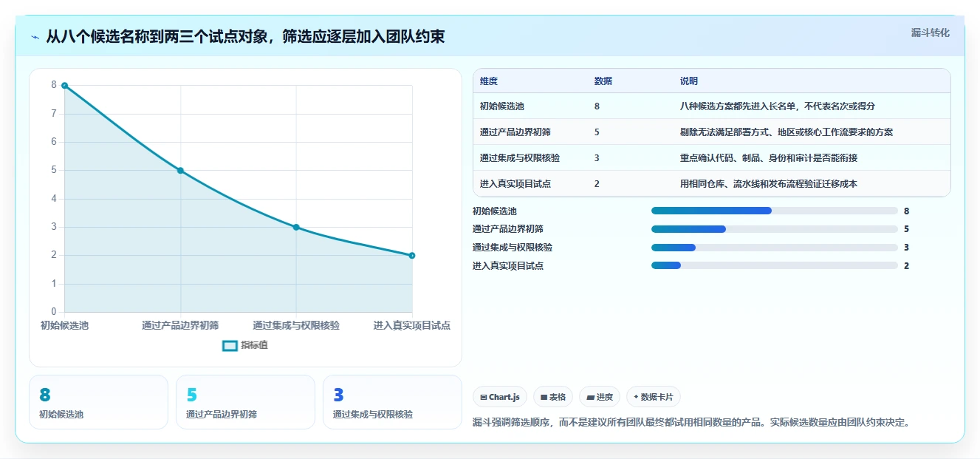Click the chart data point at 进入真实项目试点

tap(412, 256)
